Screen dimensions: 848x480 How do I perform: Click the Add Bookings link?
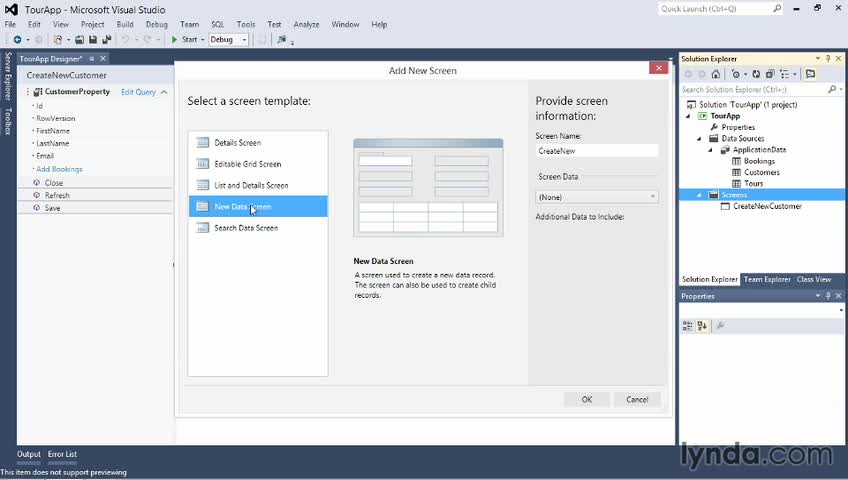click(59, 169)
